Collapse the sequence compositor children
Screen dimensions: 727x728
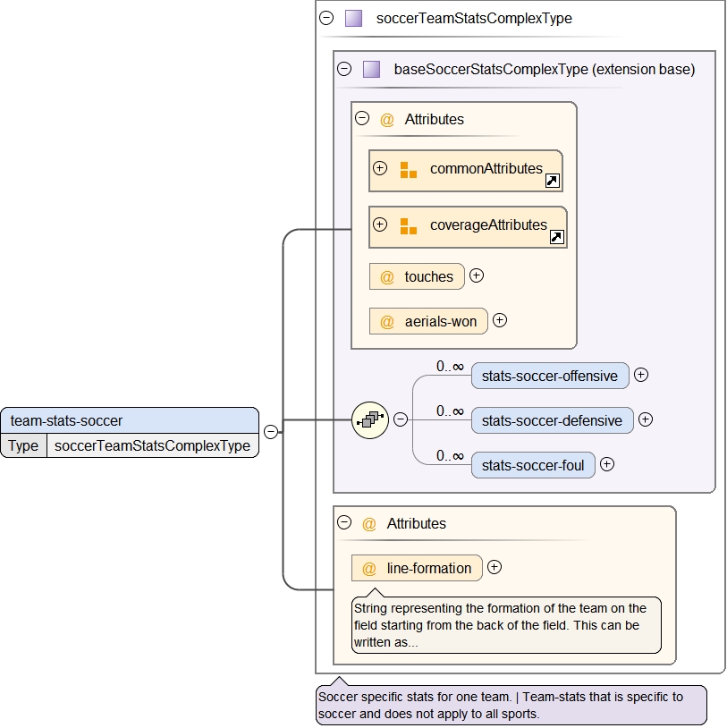pos(401,419)
